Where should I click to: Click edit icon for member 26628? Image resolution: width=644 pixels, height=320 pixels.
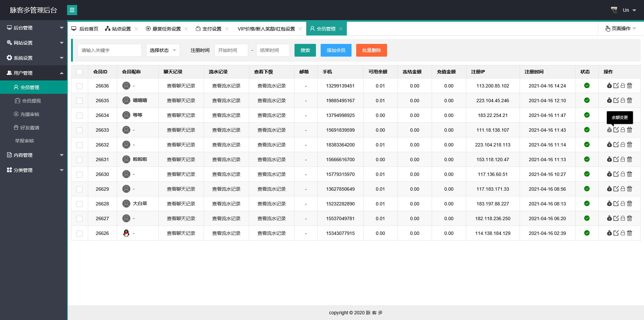coord(616,204)
